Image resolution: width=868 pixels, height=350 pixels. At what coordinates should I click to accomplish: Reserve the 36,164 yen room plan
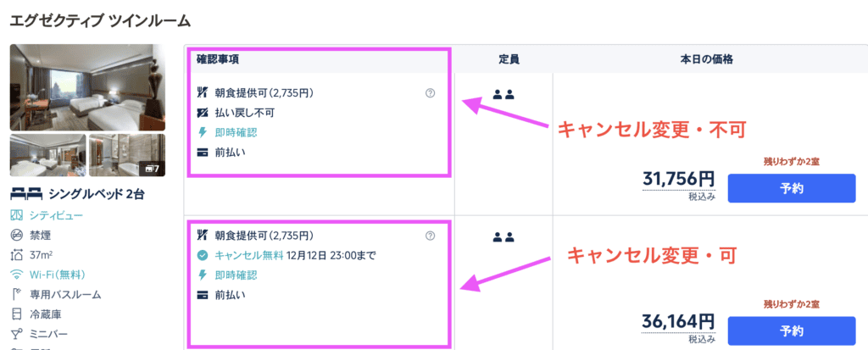click(791, 331)
